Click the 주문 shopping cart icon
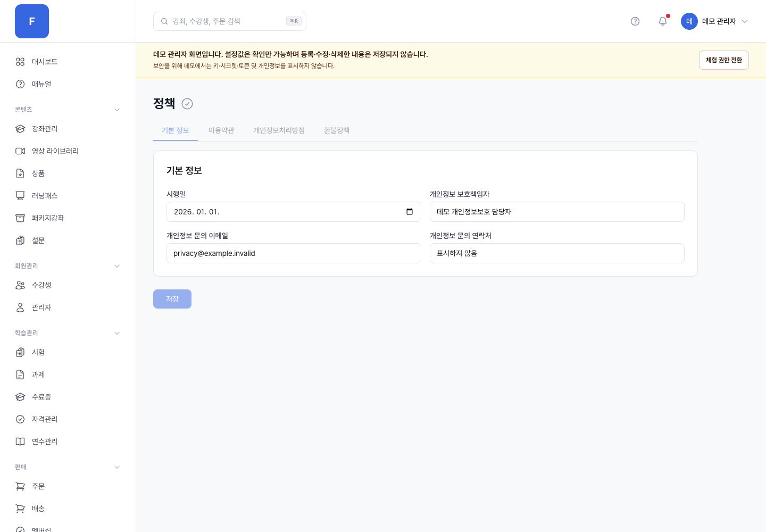This screenshot has height=532, width=766. [x=20, y=486]
